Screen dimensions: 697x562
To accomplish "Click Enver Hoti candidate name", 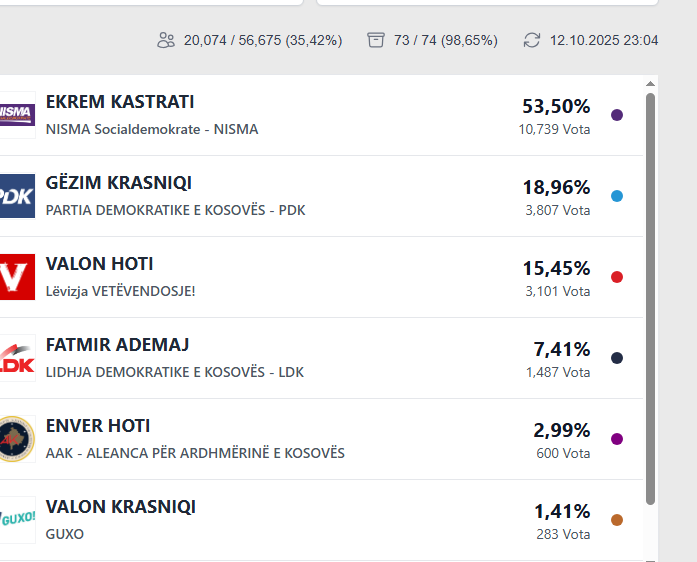I will pos(98,426).
